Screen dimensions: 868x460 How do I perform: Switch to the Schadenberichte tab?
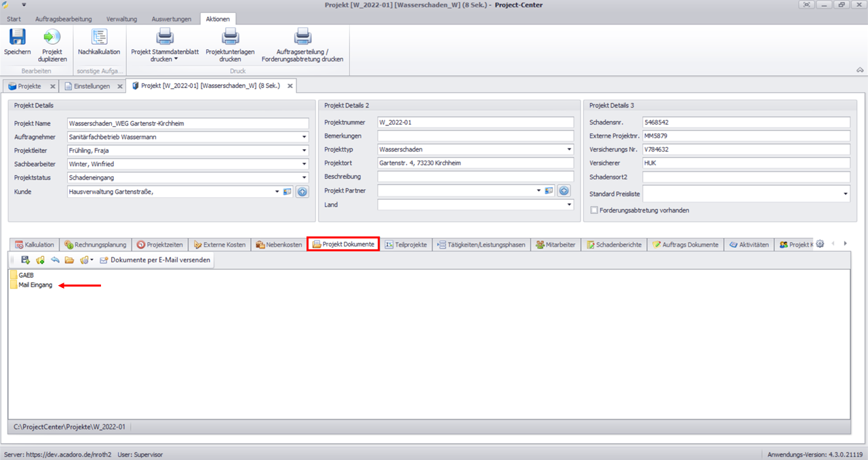(x=614, y=245)
